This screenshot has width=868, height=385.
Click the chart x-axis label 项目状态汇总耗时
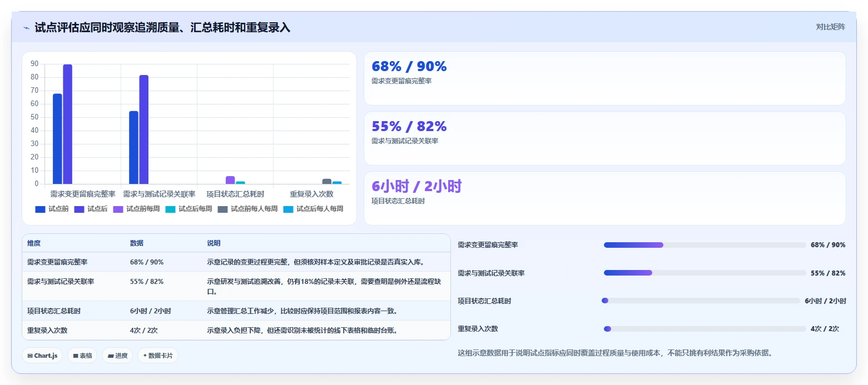(235, 194)
